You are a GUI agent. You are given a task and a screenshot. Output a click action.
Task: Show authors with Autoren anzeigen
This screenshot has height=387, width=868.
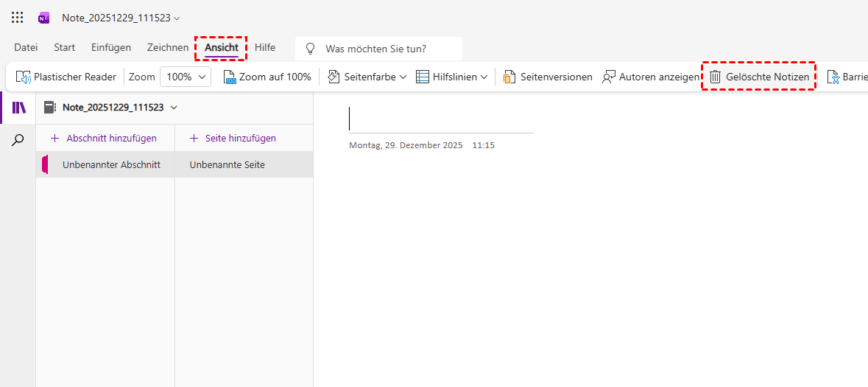650,77
